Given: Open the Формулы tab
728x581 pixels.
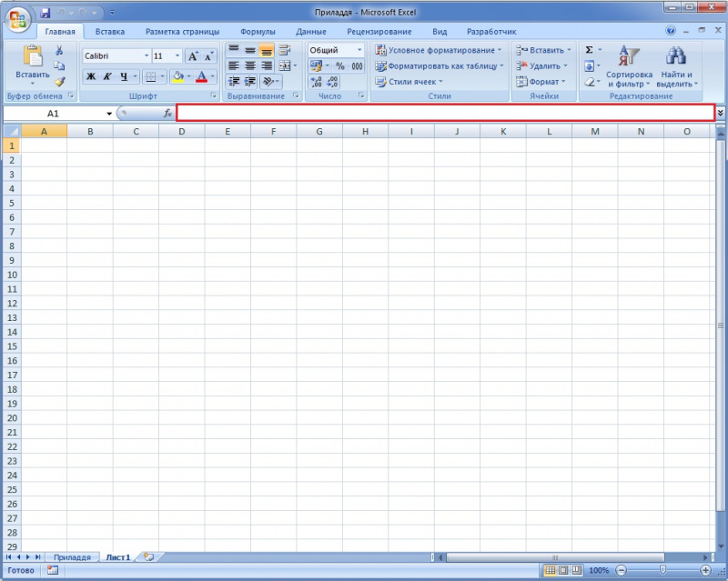Looking at the screenshot, I should pyautogui.click(x=258, y=32).
